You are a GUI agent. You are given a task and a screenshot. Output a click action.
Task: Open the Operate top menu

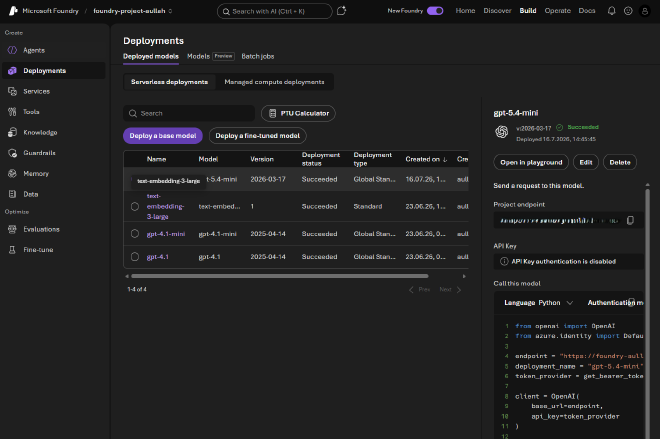point(557,11)
